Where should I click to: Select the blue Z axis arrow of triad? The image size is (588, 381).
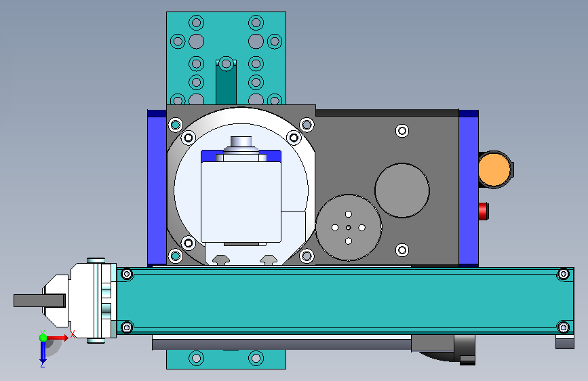point(43,352)
